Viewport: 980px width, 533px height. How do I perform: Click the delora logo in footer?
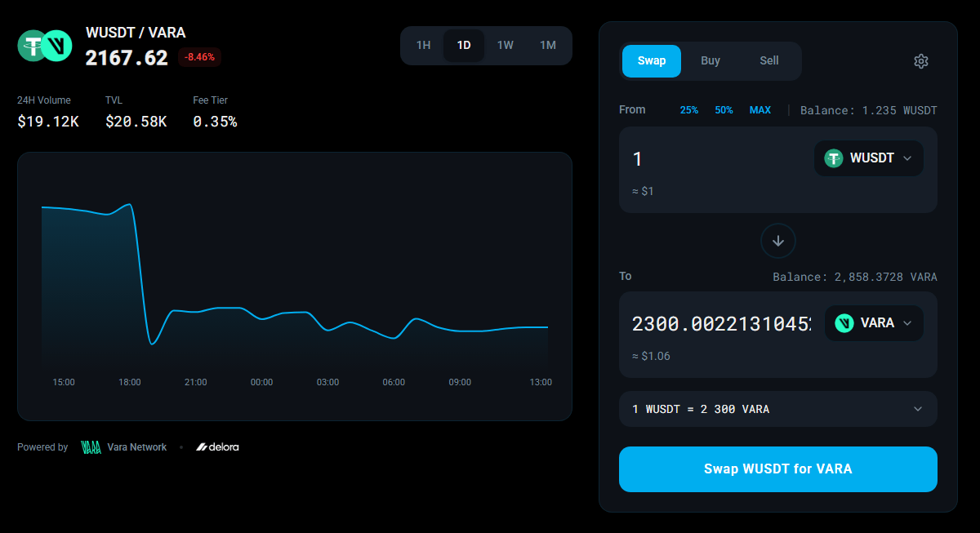[217, 447]
